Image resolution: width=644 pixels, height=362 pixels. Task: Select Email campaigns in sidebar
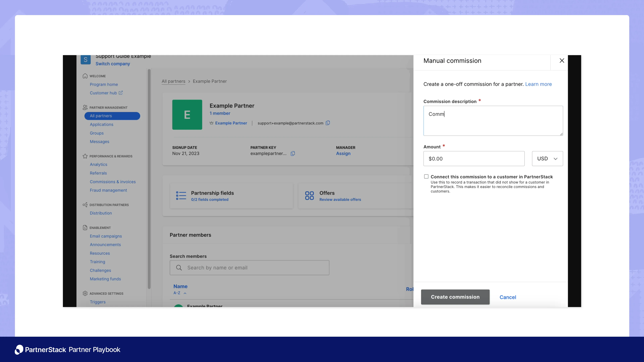point(106,236)
